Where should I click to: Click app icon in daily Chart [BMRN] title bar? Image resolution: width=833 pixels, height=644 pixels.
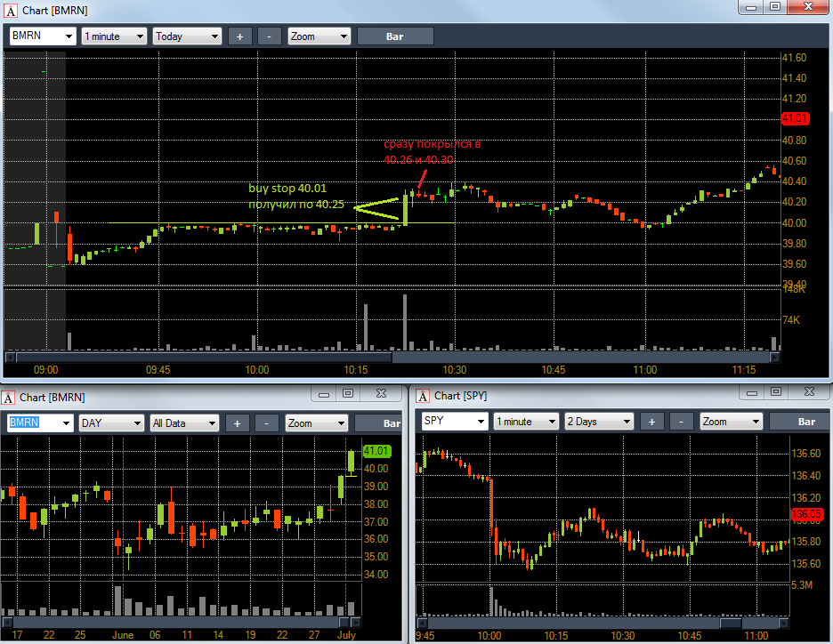pyautogui.click(x=8, y=397)
